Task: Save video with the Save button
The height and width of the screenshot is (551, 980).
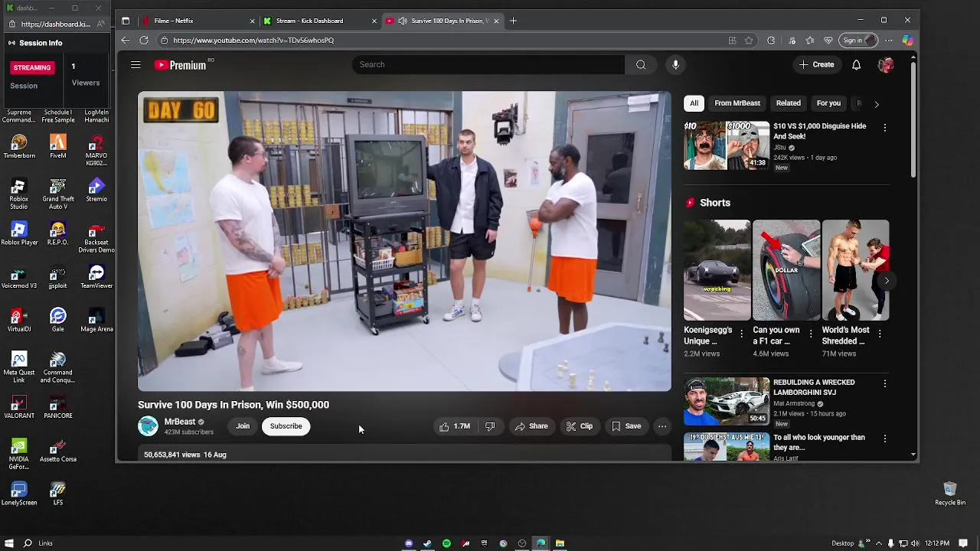Action: [x=626, y=426]
